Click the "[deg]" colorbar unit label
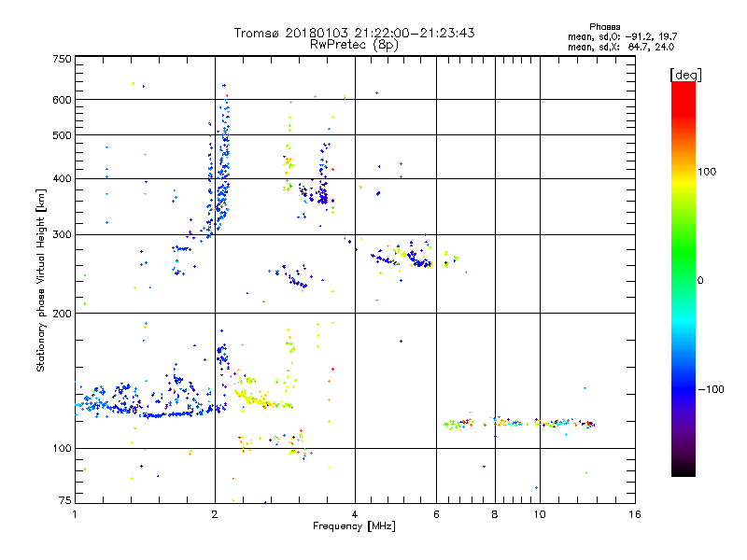 click(x=685, y=75)
